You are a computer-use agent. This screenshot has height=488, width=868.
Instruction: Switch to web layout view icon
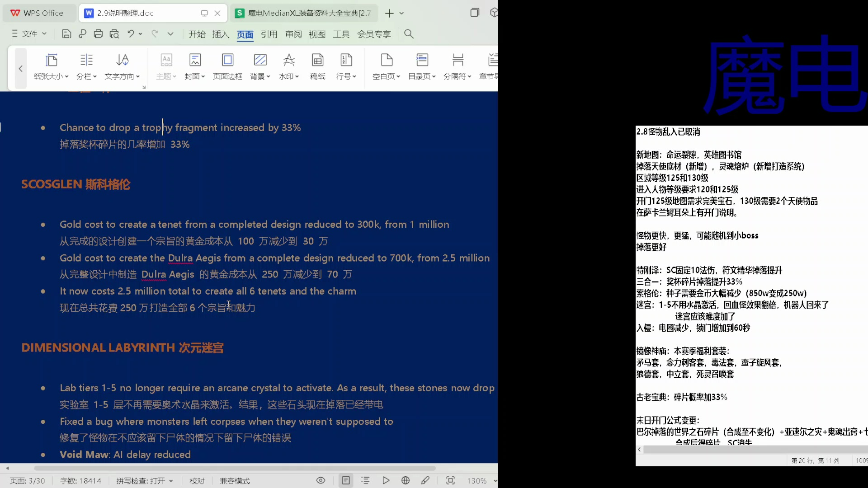[406, 481]
